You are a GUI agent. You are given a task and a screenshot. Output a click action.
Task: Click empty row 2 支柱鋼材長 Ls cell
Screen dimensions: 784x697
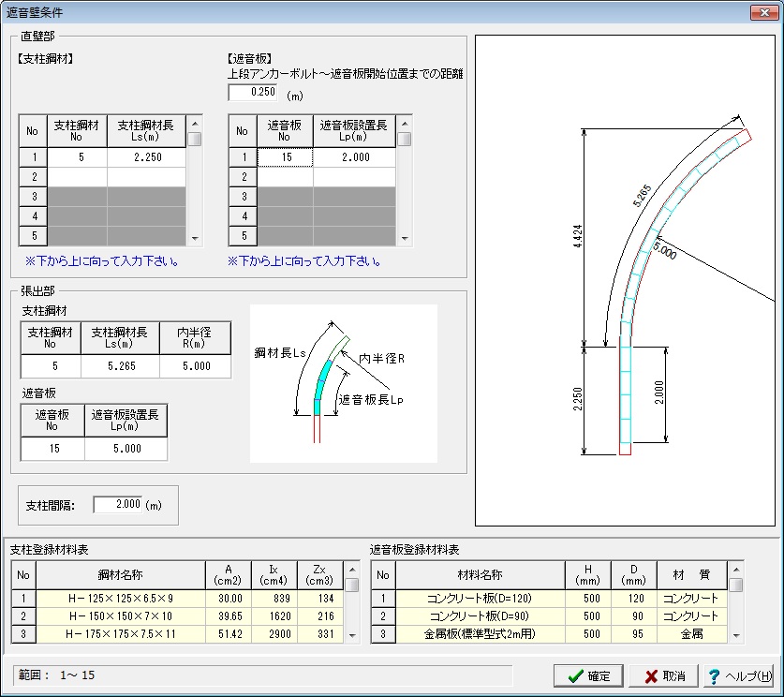[146, 176]
